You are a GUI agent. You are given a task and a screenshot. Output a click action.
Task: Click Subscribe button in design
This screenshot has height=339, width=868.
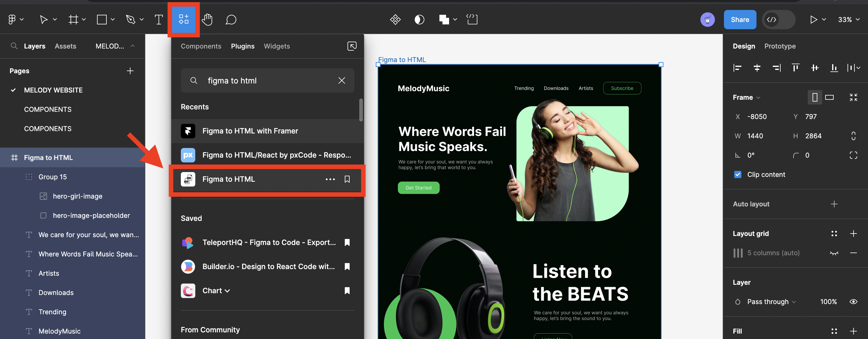coord(622,88)
